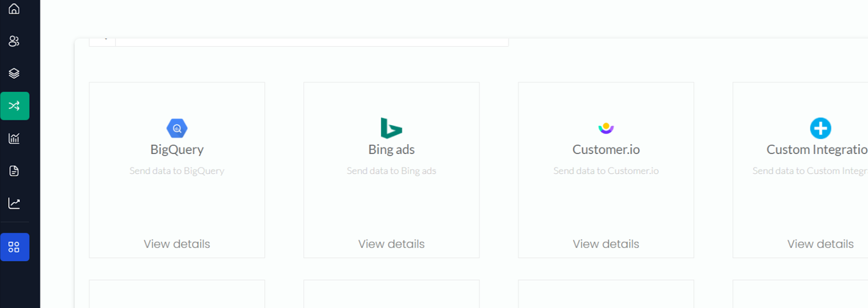
Task: Open the home icon in sidebar
Action: pyautogui.click(x=14, y=9)
